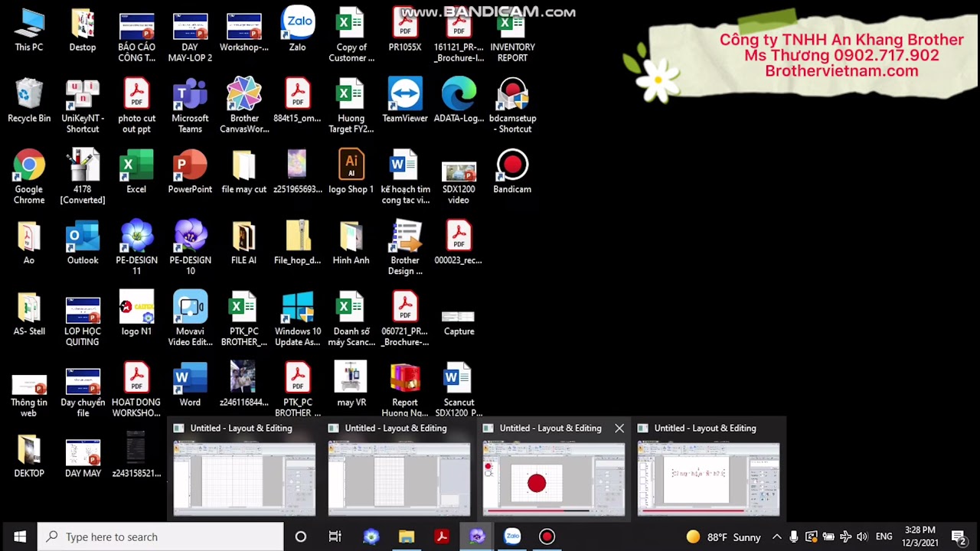Screen dimensions: 980x551
Task: Open Task View on the taskbar
Action: pyautogui.click(x=335, y=536)
